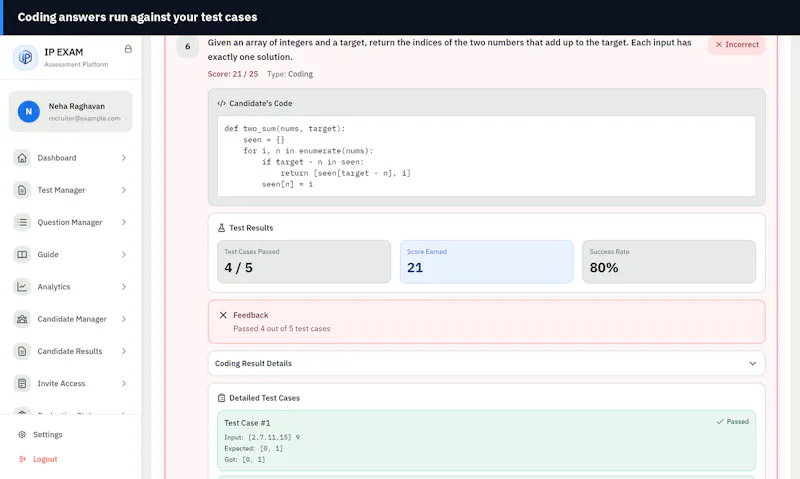The width and height of the screenshot is (800, 479).
Task: Expand the Candidate Manager chevron
Action: [124, 319]
